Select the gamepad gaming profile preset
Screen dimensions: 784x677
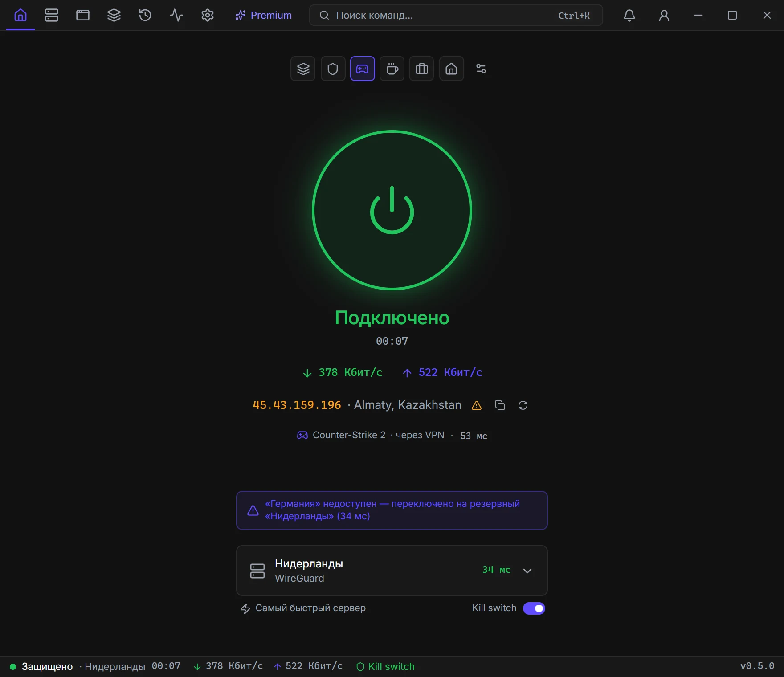click(363, 69)
